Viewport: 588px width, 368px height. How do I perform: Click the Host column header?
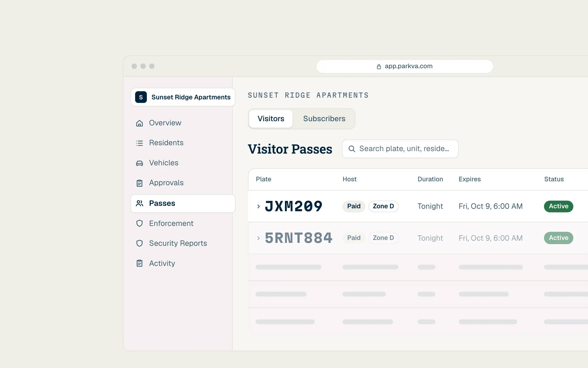350,179
